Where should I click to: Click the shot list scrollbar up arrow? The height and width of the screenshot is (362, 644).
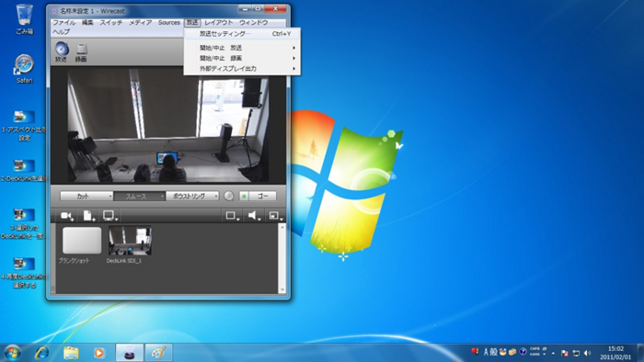click(x=282, y=227)
